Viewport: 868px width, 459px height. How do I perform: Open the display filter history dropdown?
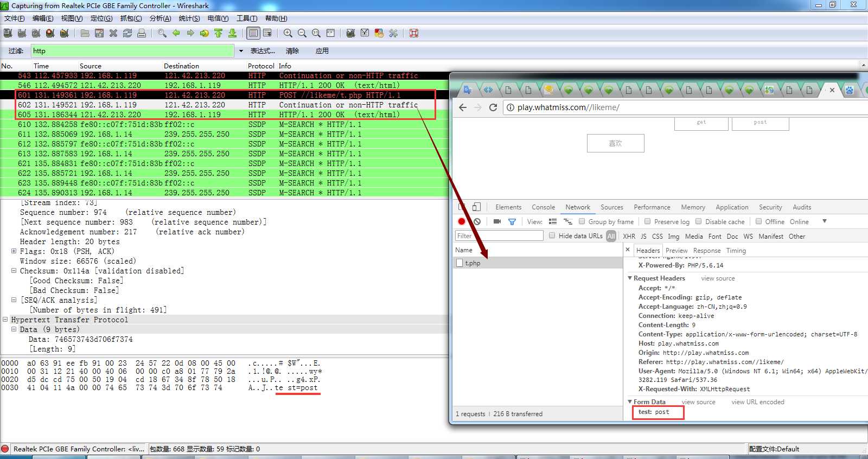(241, 51)
